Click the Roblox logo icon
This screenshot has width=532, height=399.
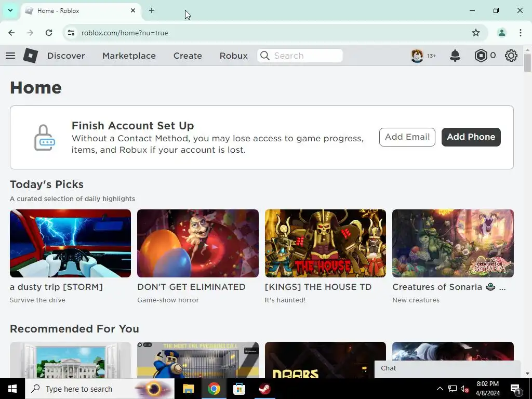tap(31, 56)
